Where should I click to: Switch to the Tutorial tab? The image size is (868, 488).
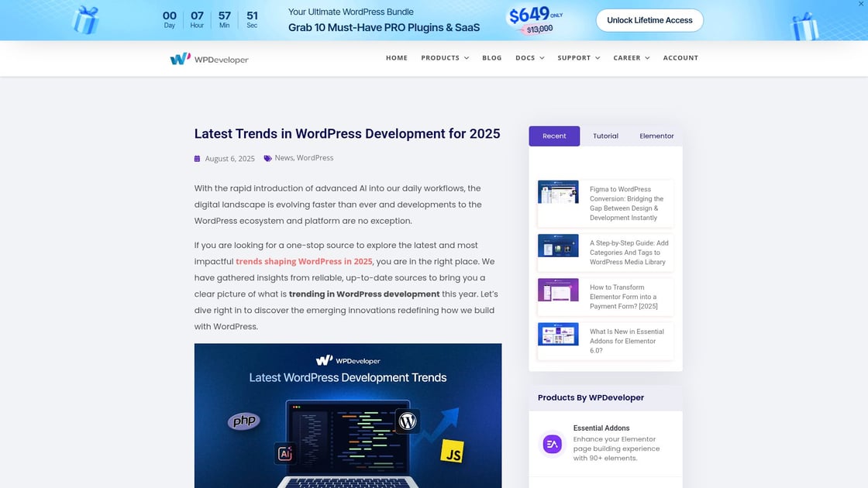coord(605,136)
